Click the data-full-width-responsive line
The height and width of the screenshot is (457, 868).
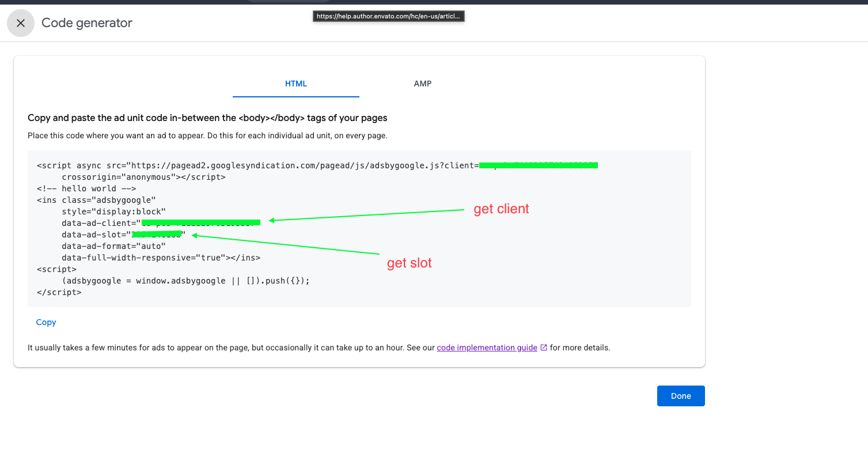tap(161, 258)
